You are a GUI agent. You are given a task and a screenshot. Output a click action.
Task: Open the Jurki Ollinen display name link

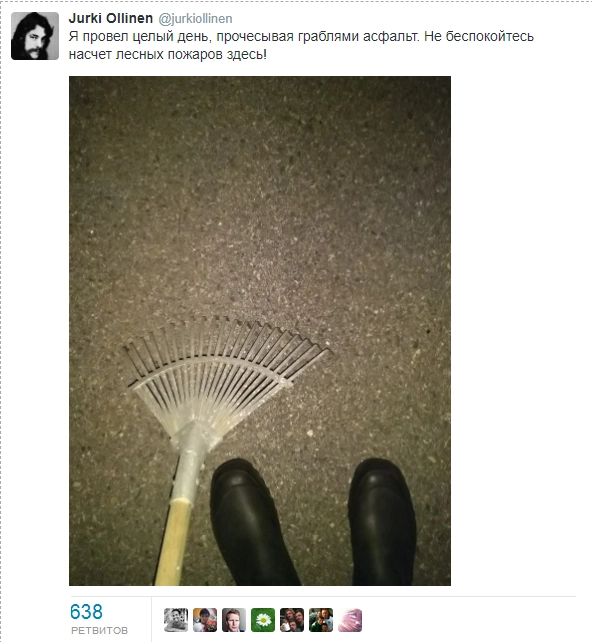tap(111, 18)
